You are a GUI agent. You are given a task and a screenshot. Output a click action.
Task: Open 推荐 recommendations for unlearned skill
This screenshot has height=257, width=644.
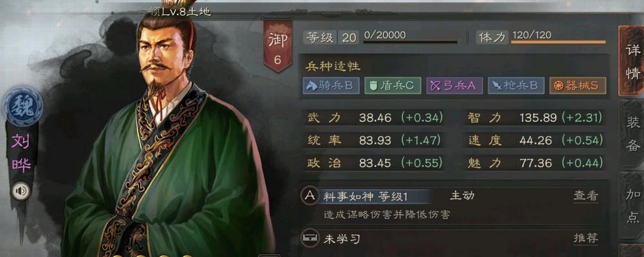click(x=586, y=238)
